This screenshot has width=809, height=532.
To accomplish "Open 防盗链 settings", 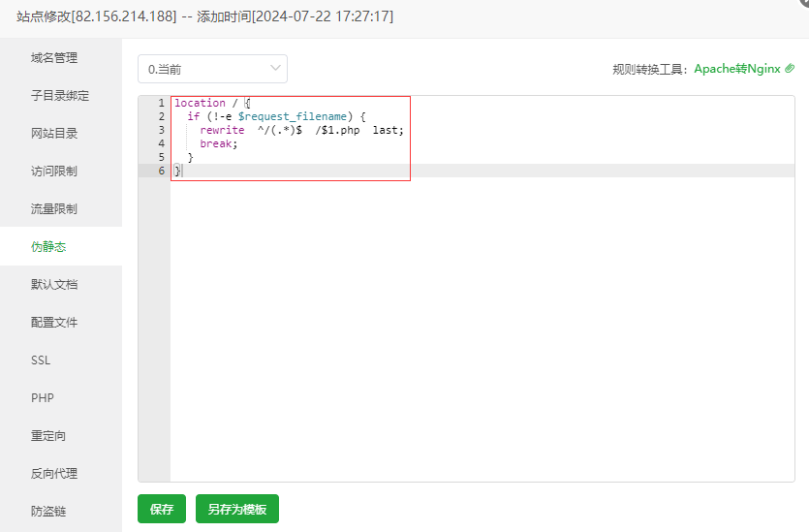I will point(48,511).
